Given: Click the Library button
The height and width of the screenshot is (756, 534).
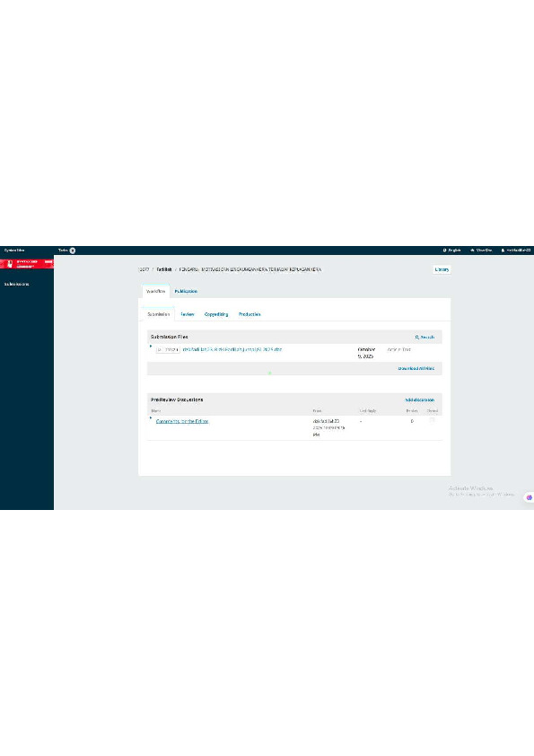Looking at the screenshot, I should point(442,269).
